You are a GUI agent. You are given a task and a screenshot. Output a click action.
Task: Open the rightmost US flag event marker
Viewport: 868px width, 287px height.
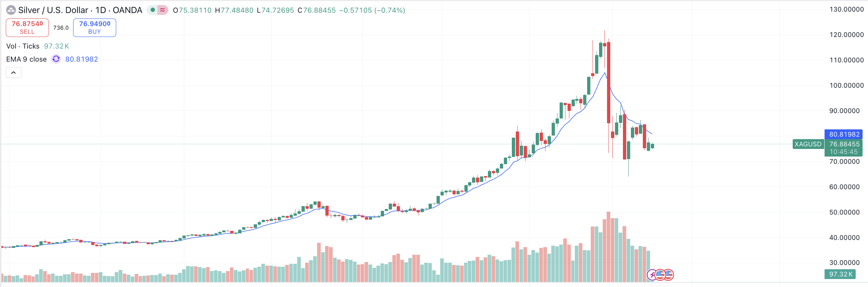click(x=668, y=275)
